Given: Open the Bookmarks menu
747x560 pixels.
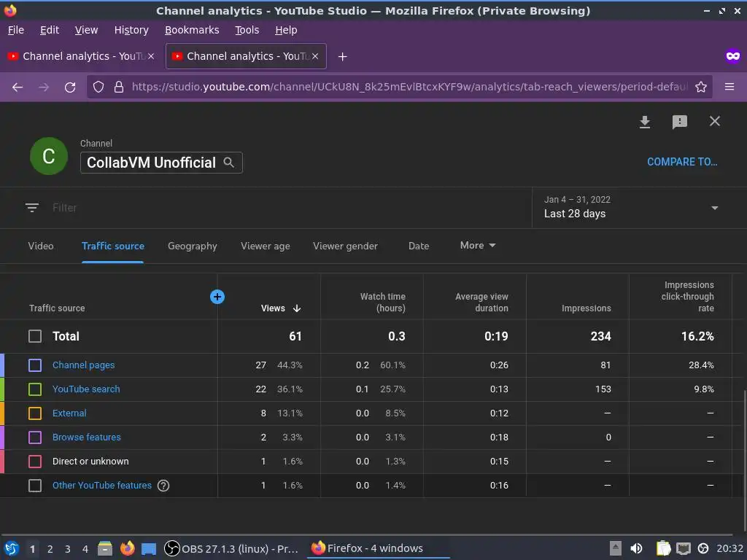Looking at the screenshot, I should 192,30.
